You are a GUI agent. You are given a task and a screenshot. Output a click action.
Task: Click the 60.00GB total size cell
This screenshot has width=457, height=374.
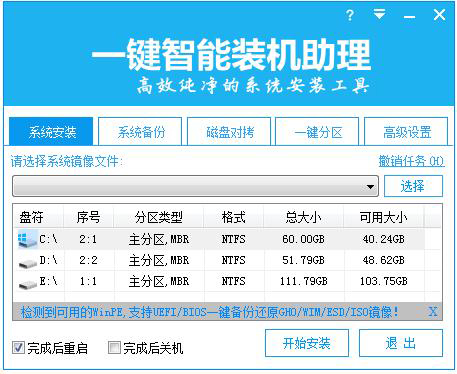[303, 239]
